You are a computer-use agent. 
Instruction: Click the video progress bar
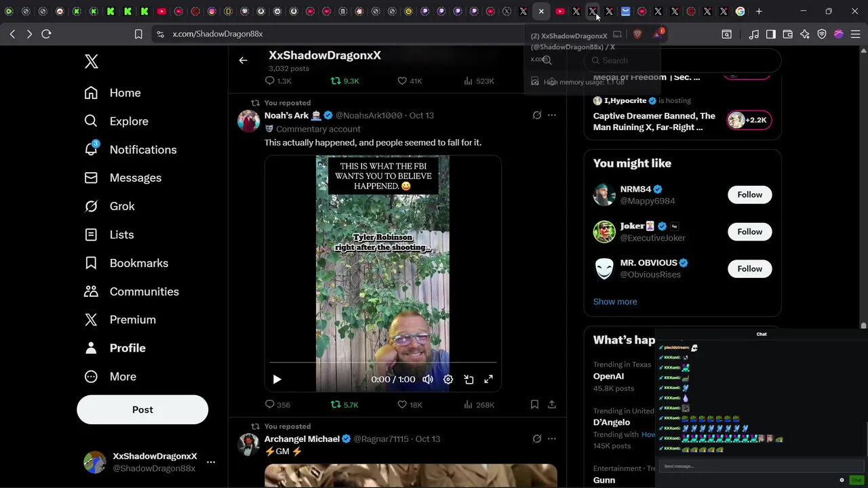click(383, 363)
